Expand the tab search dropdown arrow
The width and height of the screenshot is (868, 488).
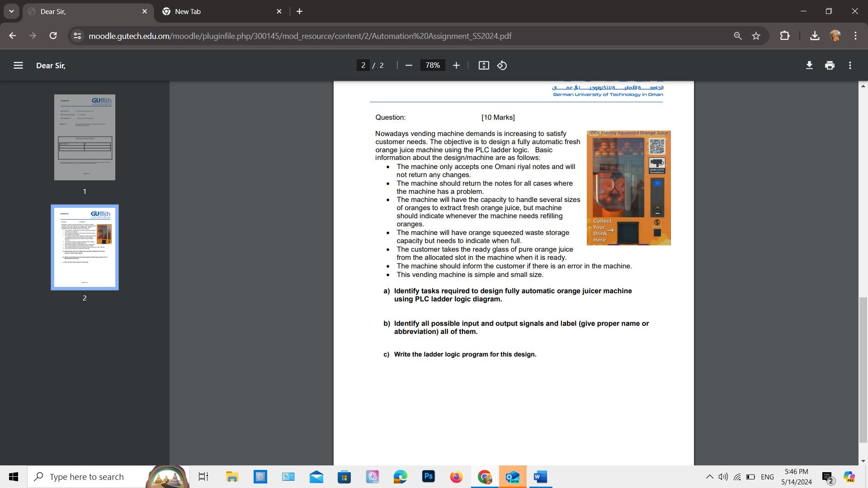coord(11,11)
